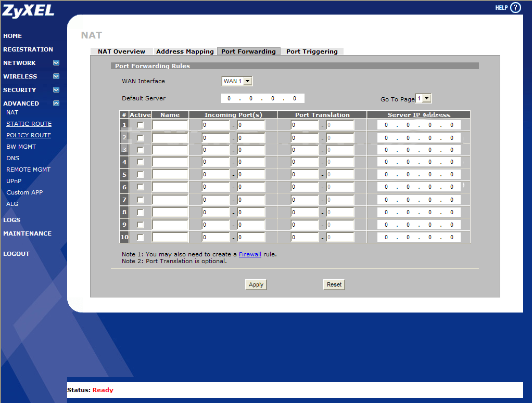Switch to the NAT Overview tab
532x403 pixels.
(121, 51)
